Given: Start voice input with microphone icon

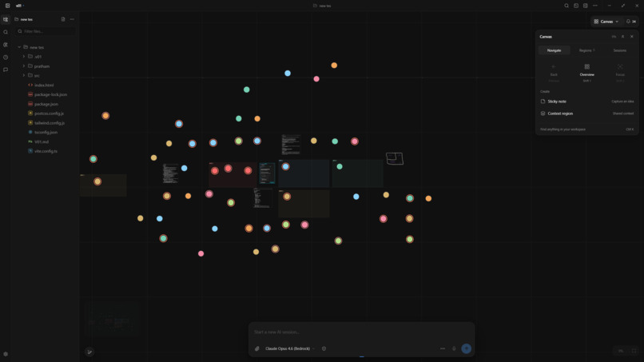Looking at the screenshot, I should (x=454, y=348).
